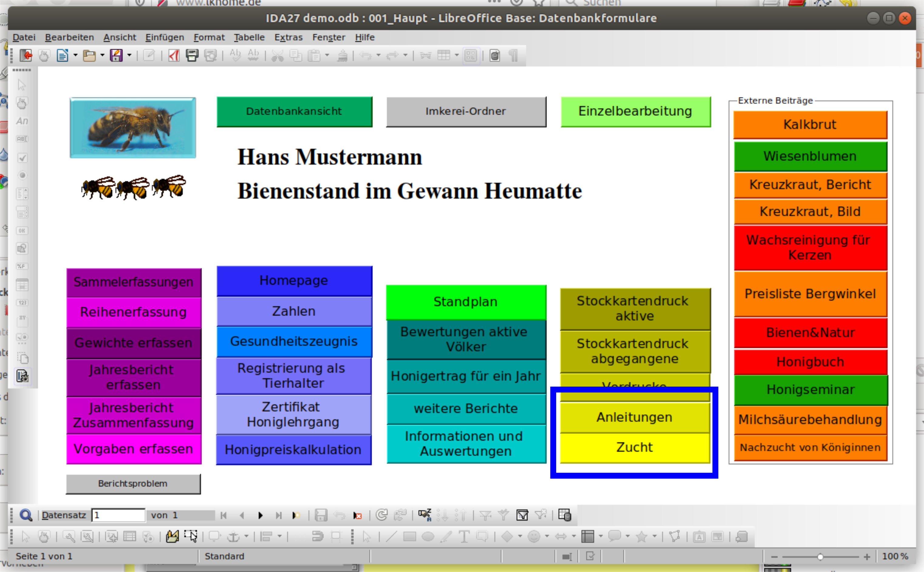Open the Ansicht menu
This screenshot has width=924, height=572.
[119, 37]
